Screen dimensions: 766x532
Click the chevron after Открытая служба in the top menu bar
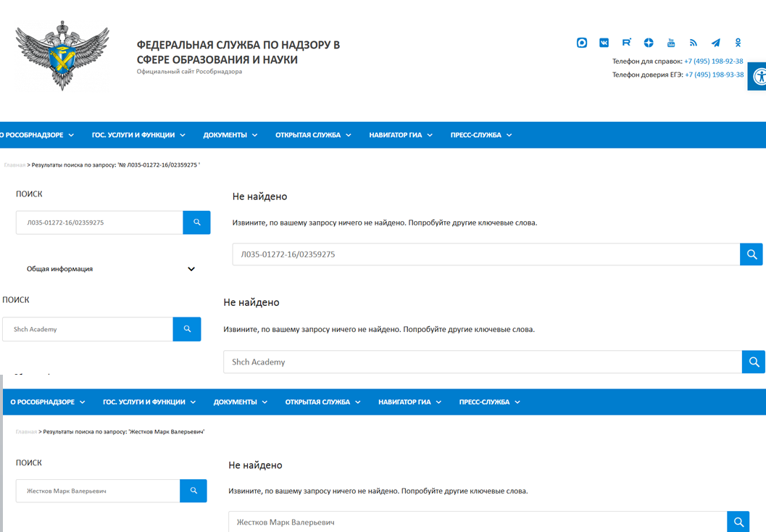click(349, 136)
